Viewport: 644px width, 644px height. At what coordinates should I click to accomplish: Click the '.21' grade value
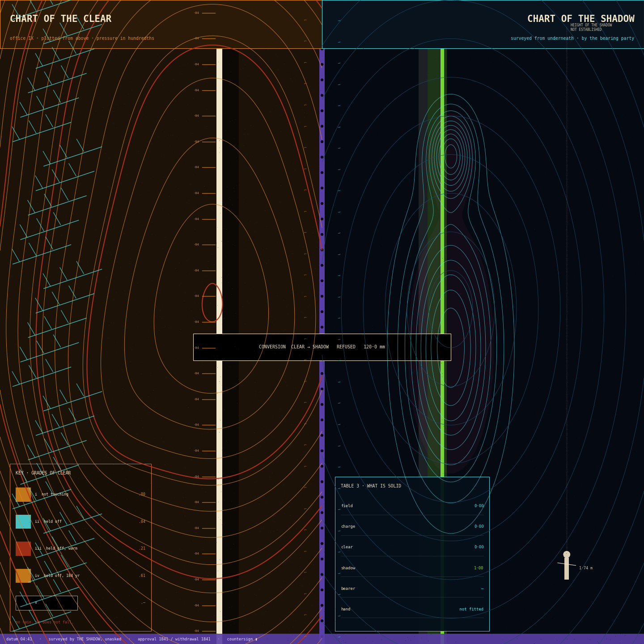click(x=142, y=549)
